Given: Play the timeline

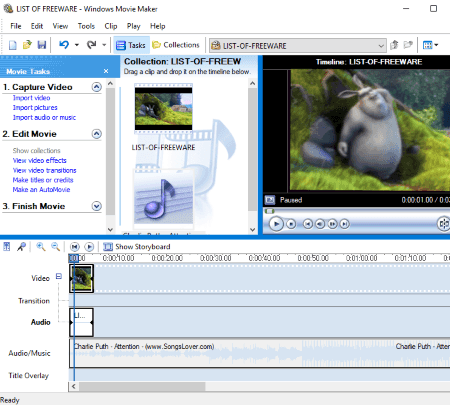Looking at the screenshot, I should [89, 247].
